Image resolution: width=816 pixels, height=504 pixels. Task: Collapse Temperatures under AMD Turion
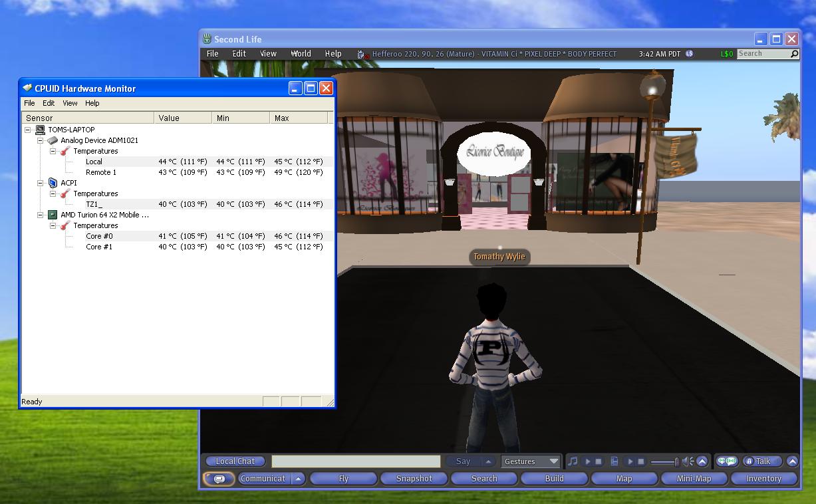[53, 225]
